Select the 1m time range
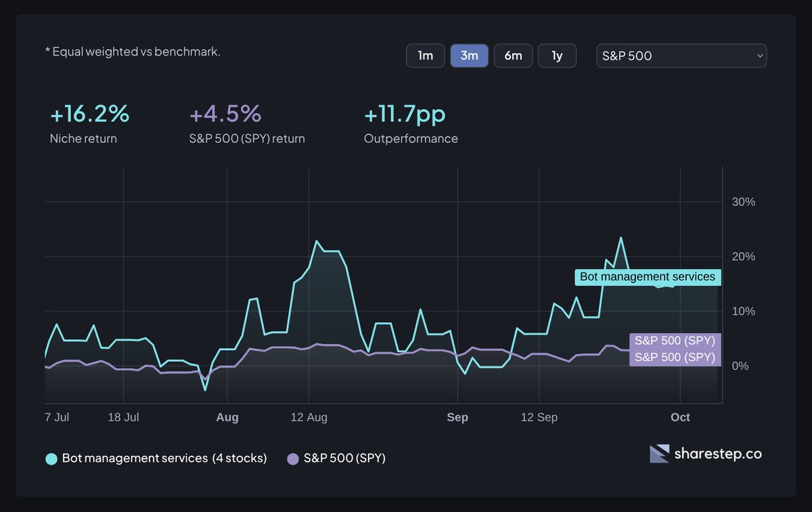The height and width of the screenshot is (512, 812). (426, 56)
